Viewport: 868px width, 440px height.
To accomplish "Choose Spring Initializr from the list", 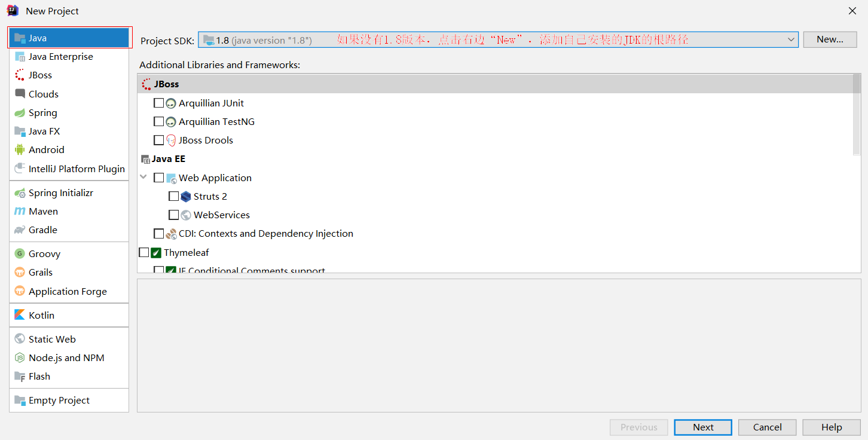I will coord(60,193).
